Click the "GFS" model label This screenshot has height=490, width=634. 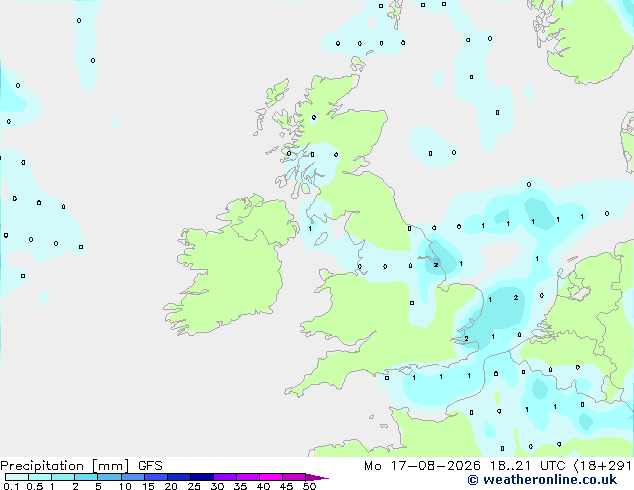point(150,466)
